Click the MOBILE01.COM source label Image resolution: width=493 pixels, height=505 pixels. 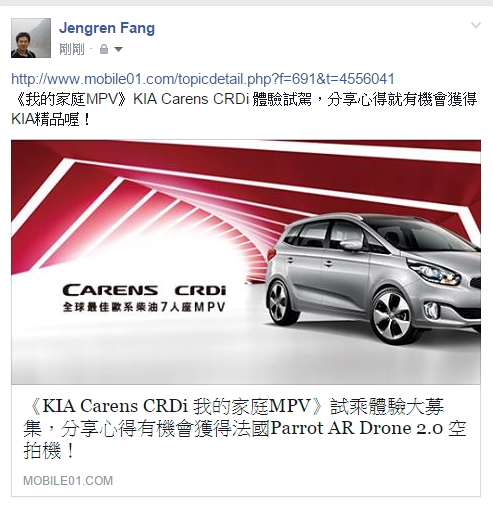point(68,481)
